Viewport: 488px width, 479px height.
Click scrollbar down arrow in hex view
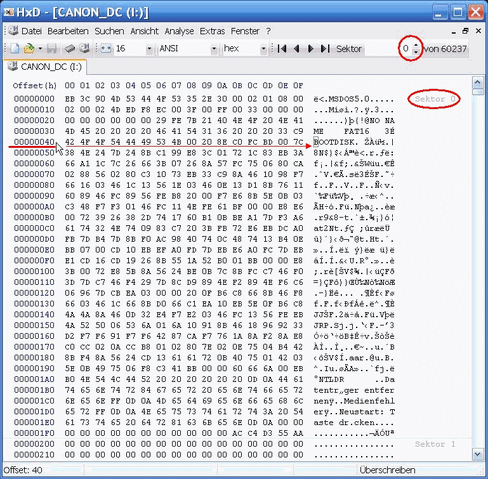pyautogui.click(x=478, y=454)
